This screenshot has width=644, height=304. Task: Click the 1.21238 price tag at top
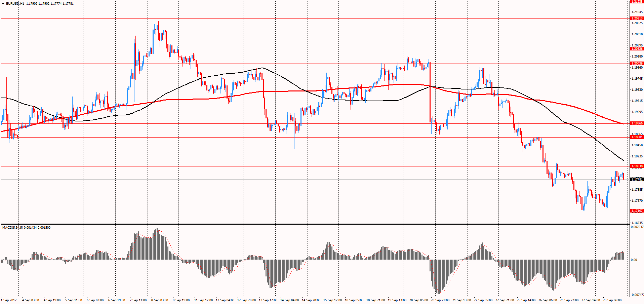(637, 2)
